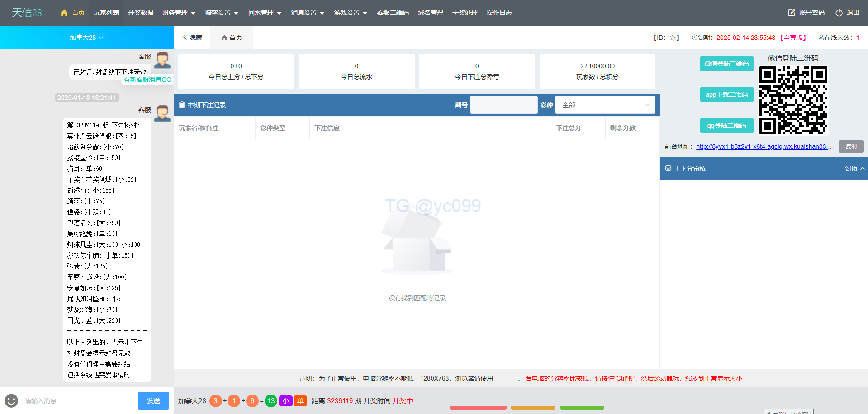Open the 财务管理 dropdown menu
The width and height of the screenshot is (868, 414).
pyautogui.click(x=179, y=13)
